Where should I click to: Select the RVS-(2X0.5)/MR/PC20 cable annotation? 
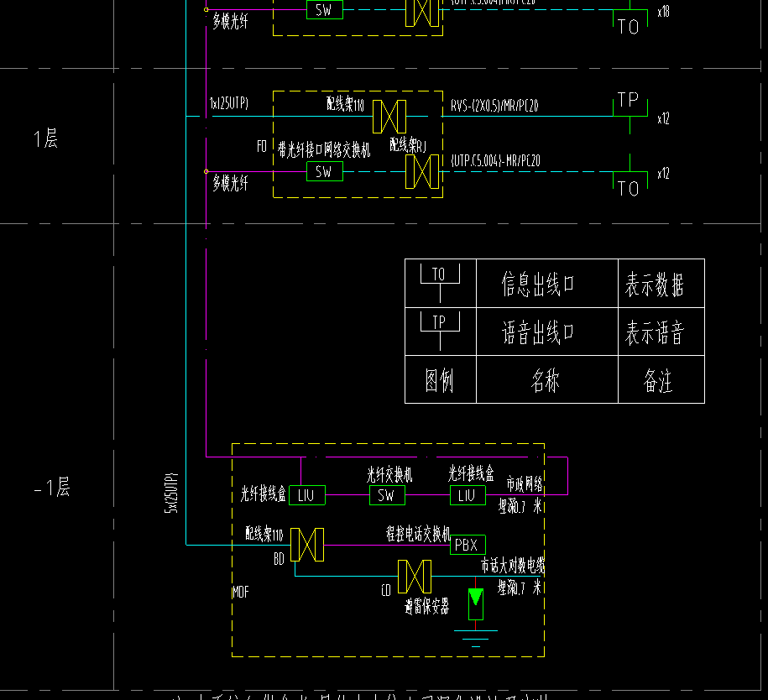(x=494, y=105)
